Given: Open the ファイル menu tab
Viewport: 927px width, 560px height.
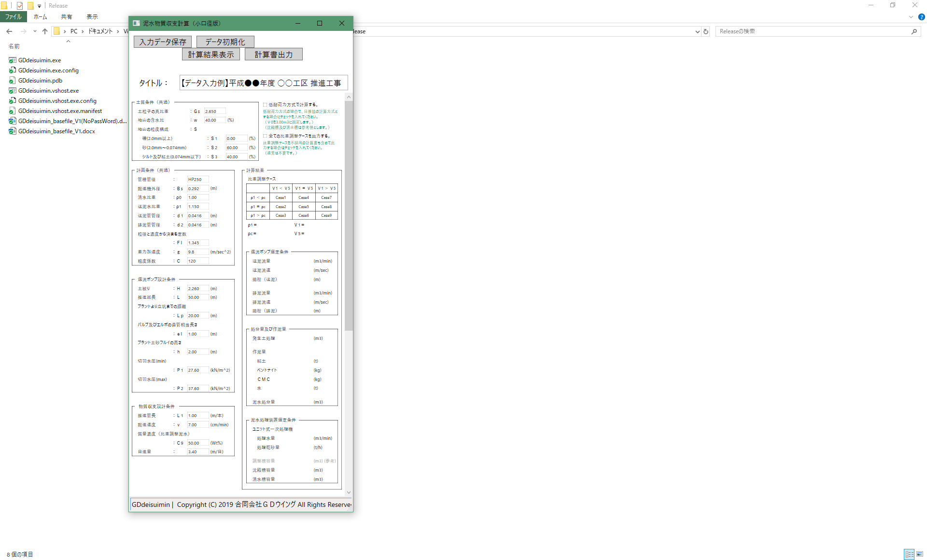Looking at the screenshot, I should [x=14, y=17].
